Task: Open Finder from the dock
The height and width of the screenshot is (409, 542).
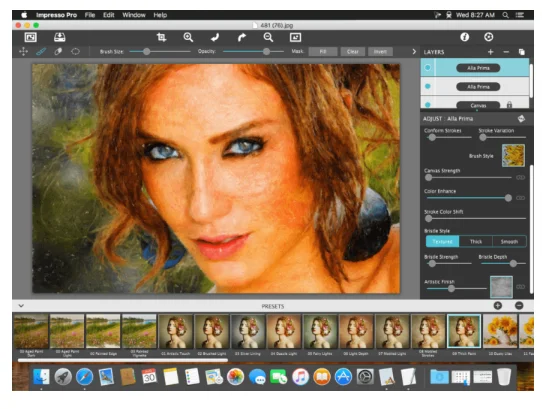Action: pyautogui.click(x=41, y=377)
